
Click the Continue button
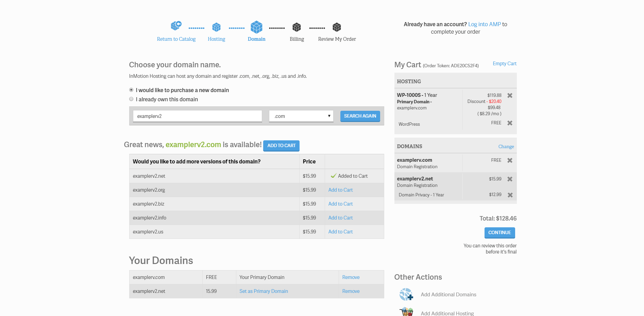click(x=499, y=233)
